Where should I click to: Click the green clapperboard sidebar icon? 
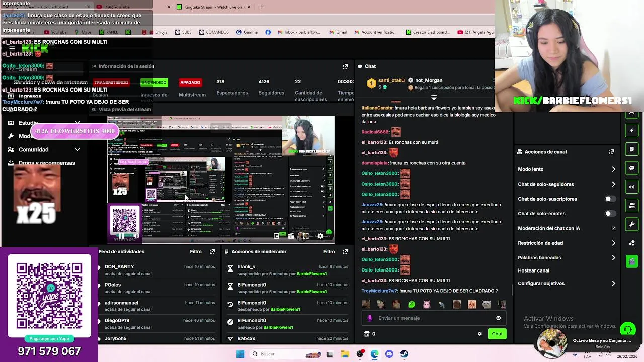tap(632, 261)
